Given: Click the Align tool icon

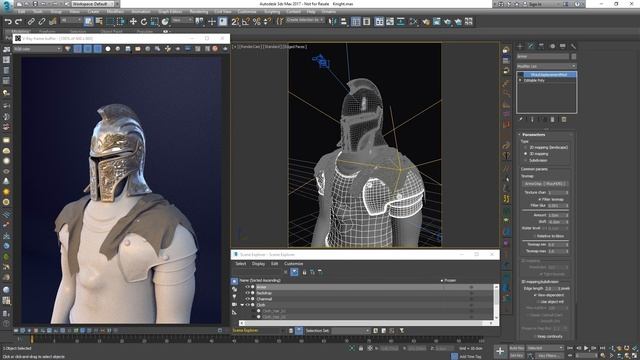Looking at the screenshot, I should click(x=344, y=21).
